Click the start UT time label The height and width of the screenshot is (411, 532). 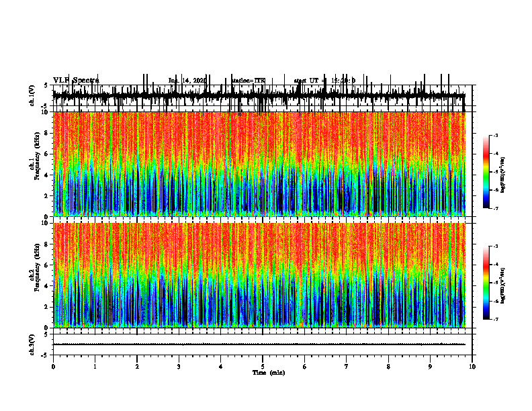(324, 81)
